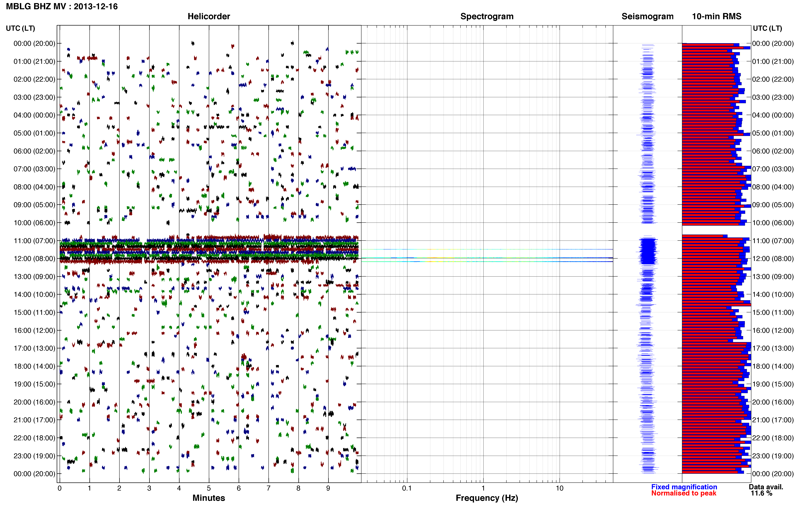Click the left 20:00 (16:00) time label
This screenshot has height=508, width=812.
tap(34, 402)
